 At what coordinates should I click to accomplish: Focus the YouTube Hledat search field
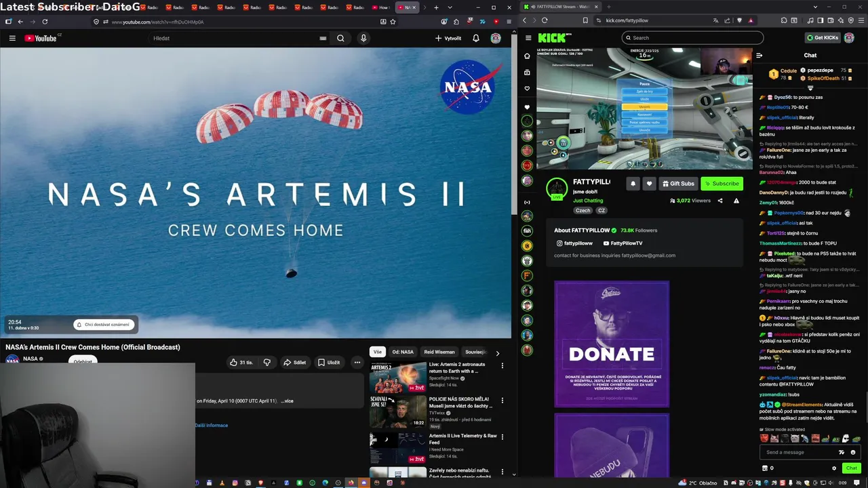(x=239, y=38)
